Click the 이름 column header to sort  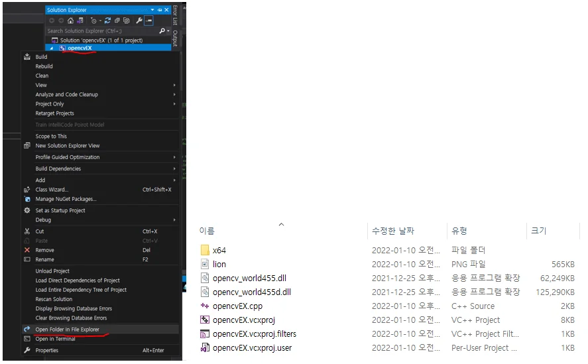207,231
